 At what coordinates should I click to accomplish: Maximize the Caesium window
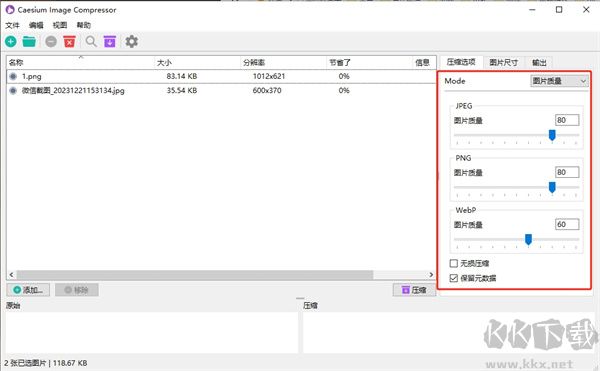(559, 10)
